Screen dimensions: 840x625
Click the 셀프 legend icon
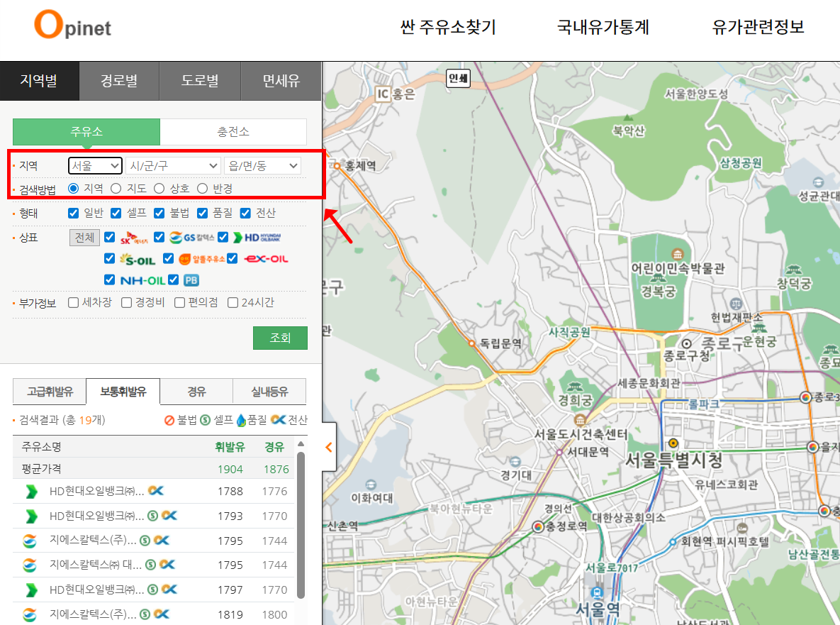point(205,420)
